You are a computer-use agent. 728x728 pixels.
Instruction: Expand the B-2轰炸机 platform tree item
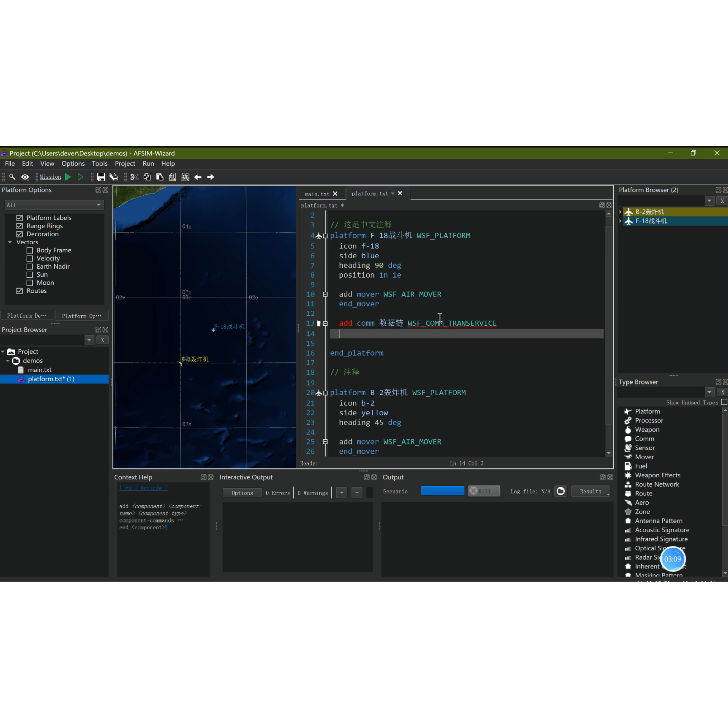pos(620,212)
